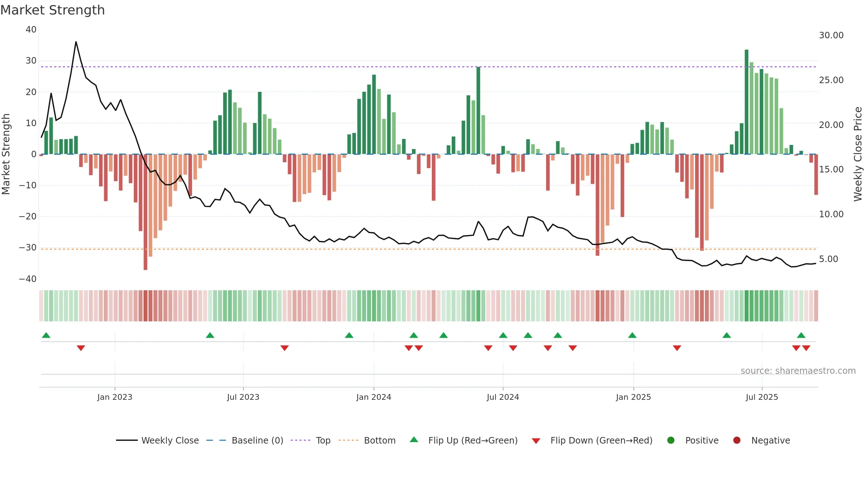Click the −30 tick on the left axis
The image size is (868, 488).
tap(28, 248)
